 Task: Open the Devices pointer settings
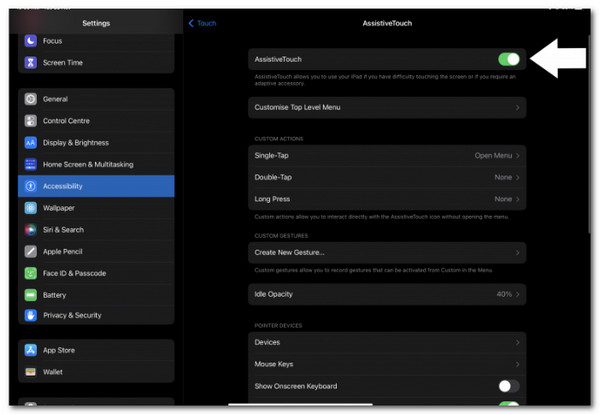(x=387, y=343)
